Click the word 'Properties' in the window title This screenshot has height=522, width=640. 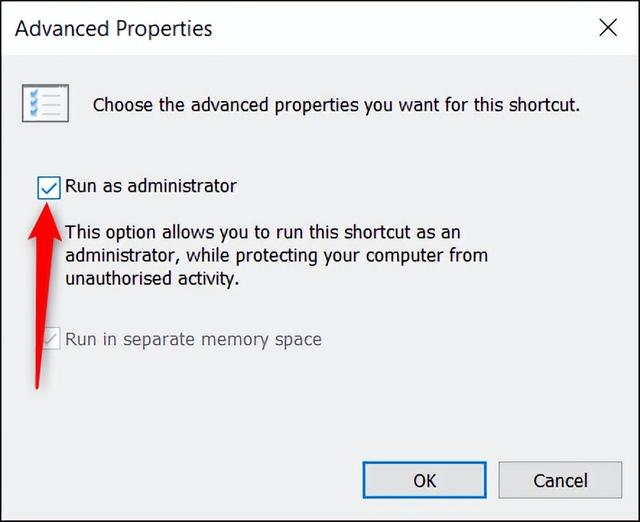tap(164, 29)
